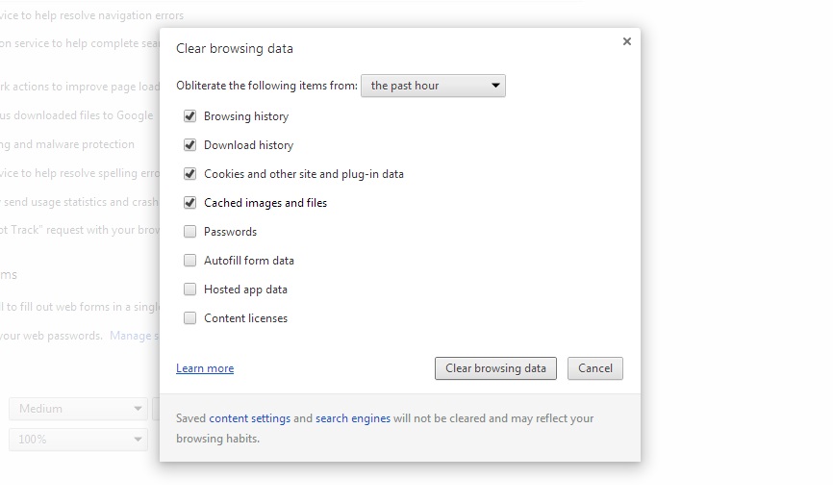Uncheck Cookies and other site data
The image size is (833, 504).
[190, 174]
